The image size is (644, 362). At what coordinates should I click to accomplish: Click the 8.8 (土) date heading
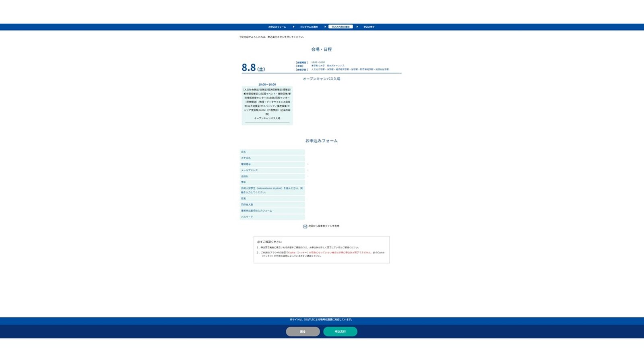coord(253,68)
